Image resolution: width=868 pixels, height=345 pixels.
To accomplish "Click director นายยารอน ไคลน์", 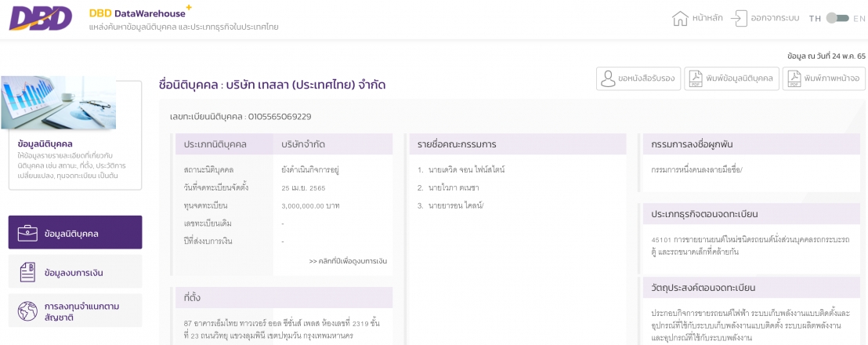I will tap(456, 206).
